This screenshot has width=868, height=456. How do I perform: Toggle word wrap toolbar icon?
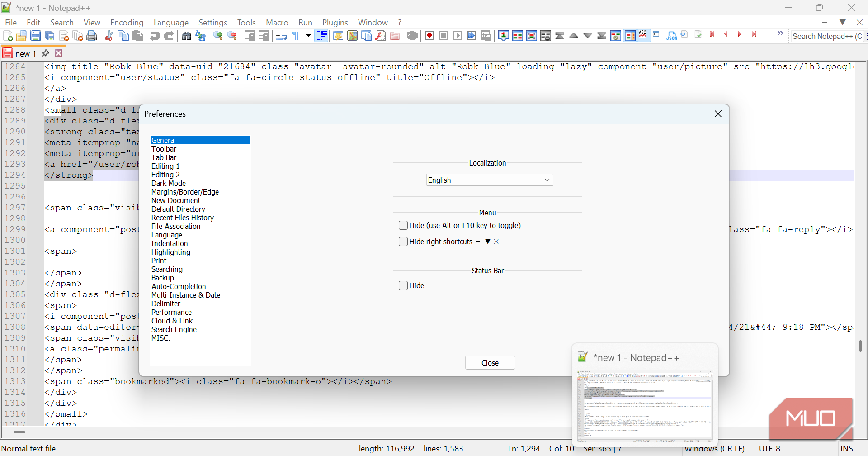[x=281, y=36]
